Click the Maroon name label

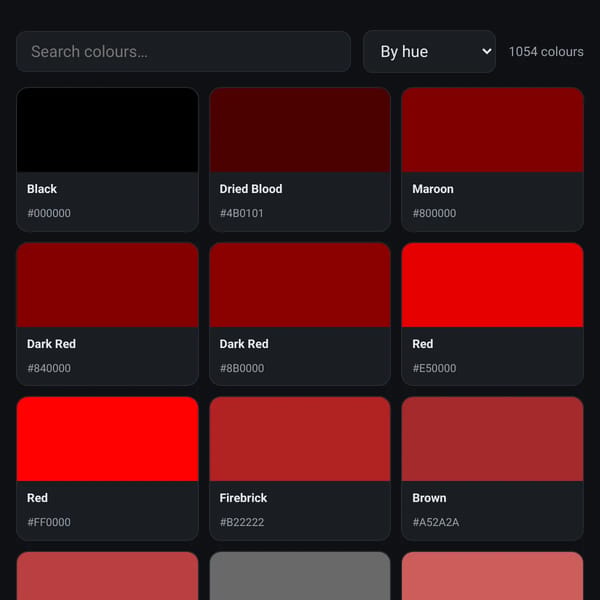pos(433,189)
